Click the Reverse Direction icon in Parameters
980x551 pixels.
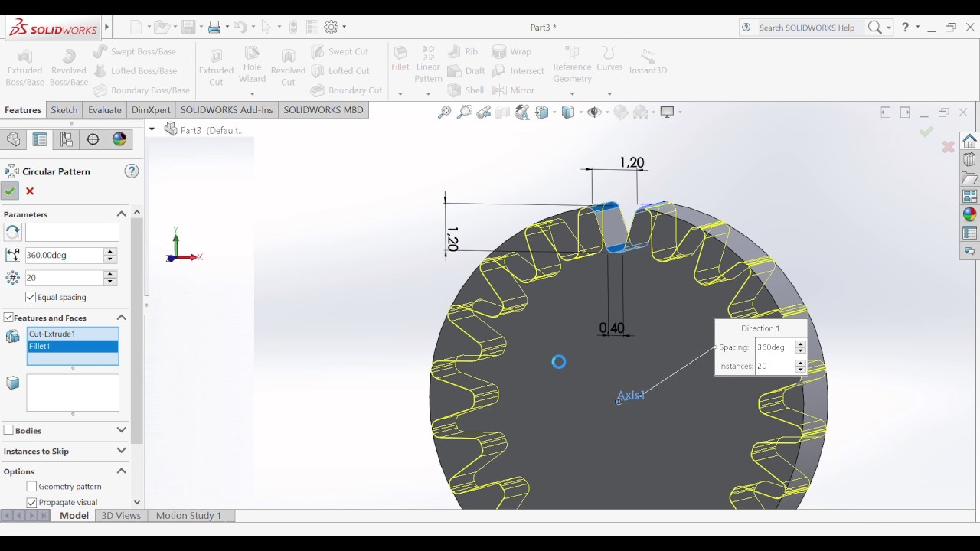[x=12, y=232]
